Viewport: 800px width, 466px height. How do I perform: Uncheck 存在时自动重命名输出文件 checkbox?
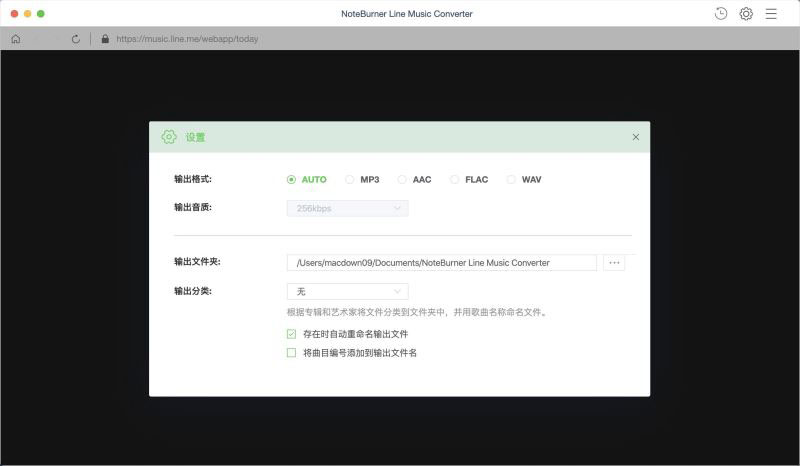291,334
